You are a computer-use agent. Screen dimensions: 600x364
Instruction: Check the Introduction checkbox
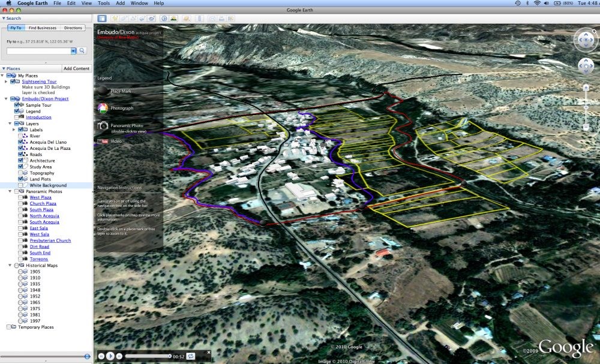(16, 117)
